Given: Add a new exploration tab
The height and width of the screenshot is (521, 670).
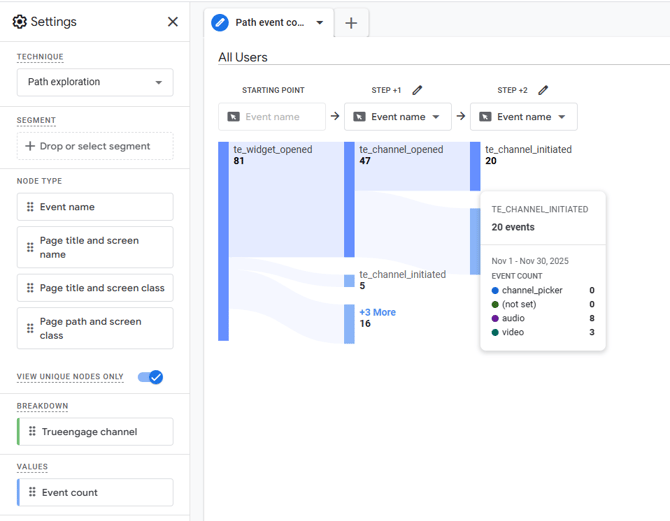Looking at the screenshot, I should [x=351, y=23].
